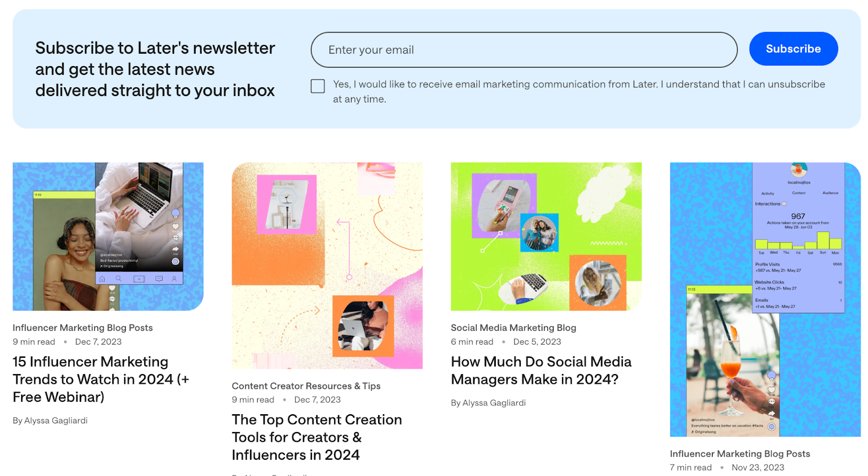Tap the create post plus icon in phone navigation
868x476 pixels.
click(139, 279)
